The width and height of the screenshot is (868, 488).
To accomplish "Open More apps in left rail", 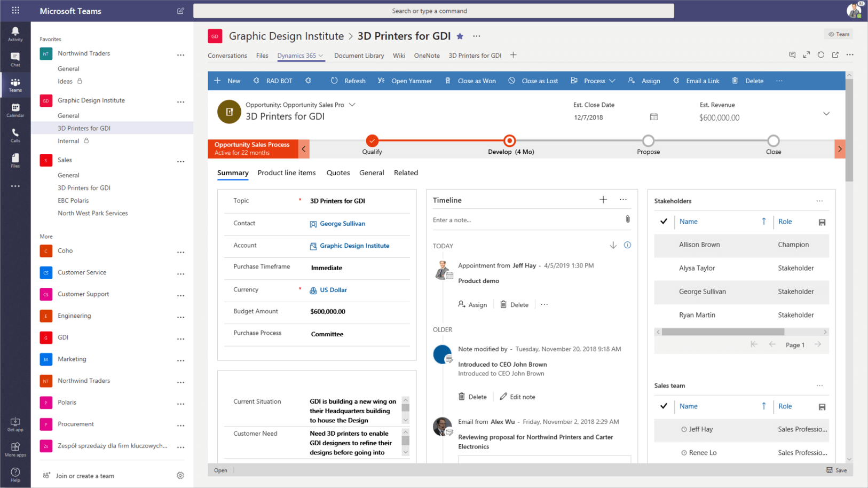I will [15, 450].
